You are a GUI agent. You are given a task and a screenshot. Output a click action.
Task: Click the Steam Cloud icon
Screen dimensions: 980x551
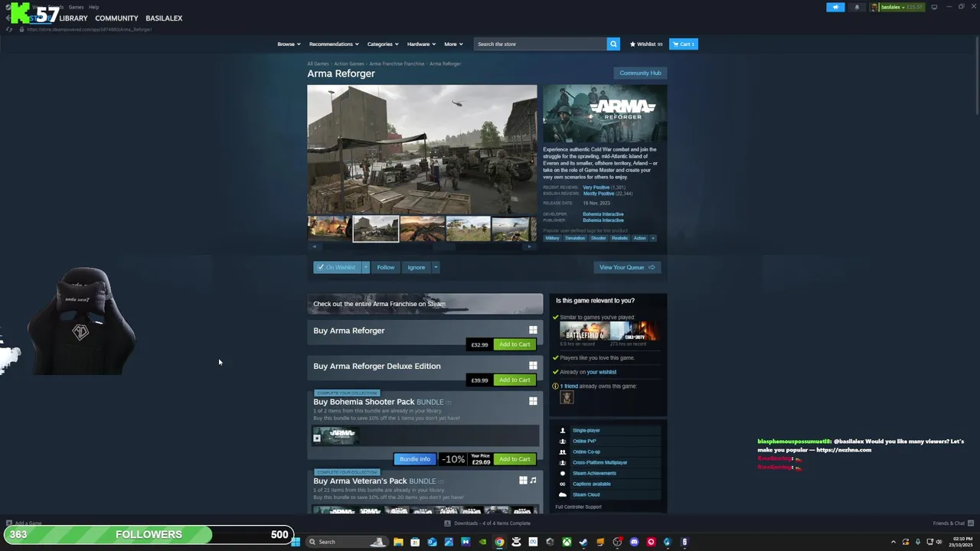(x=563, y=494)
